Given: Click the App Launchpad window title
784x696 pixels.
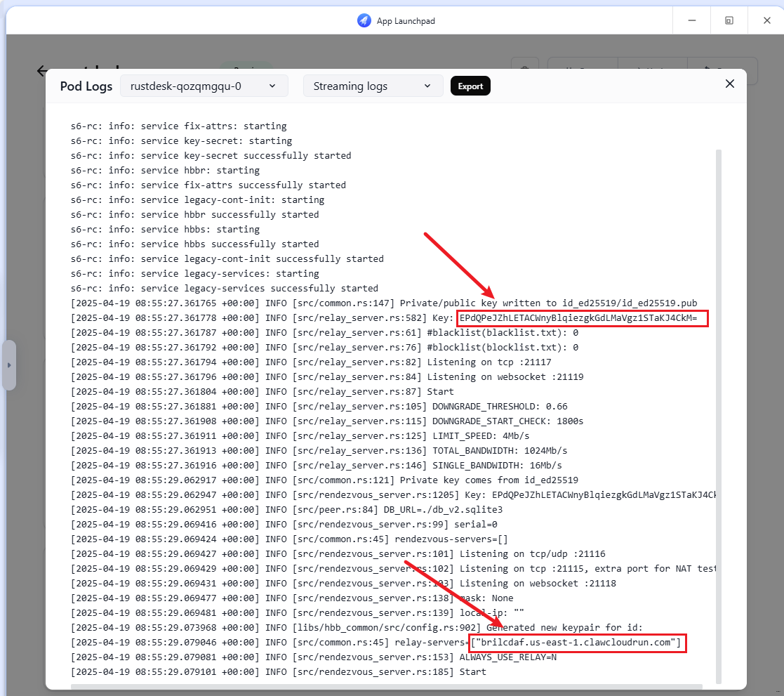Looking at the screenshot, I should (406, 20).
